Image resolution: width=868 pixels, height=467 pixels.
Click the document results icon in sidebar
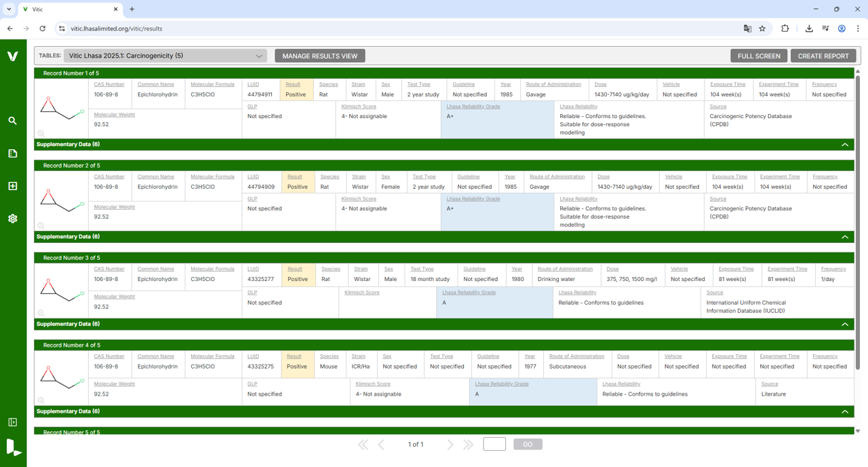(12, 153)
